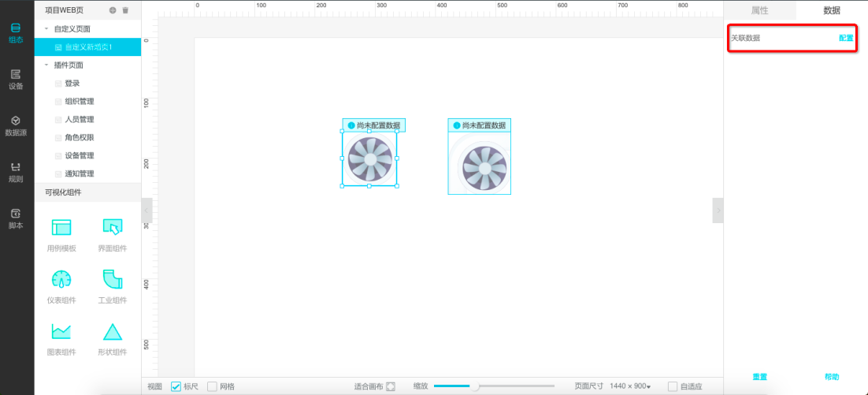
Task: Select the right fan component
Action: (480, 163)
